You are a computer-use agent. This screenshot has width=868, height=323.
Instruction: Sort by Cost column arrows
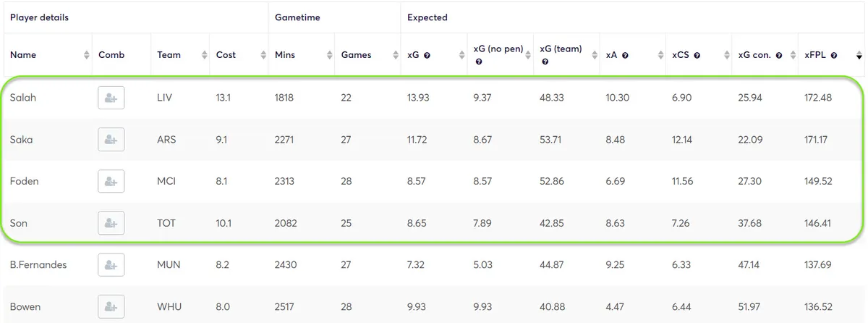(263, 55)
